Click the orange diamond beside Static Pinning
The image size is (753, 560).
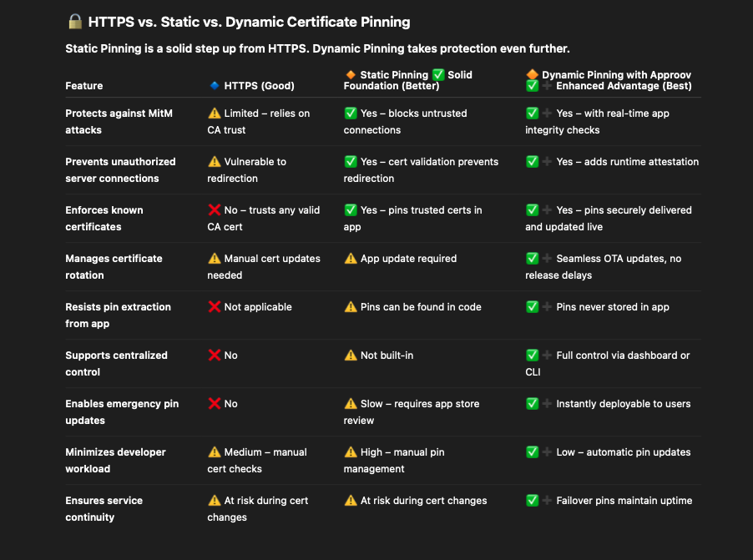(x=350, y=74)
